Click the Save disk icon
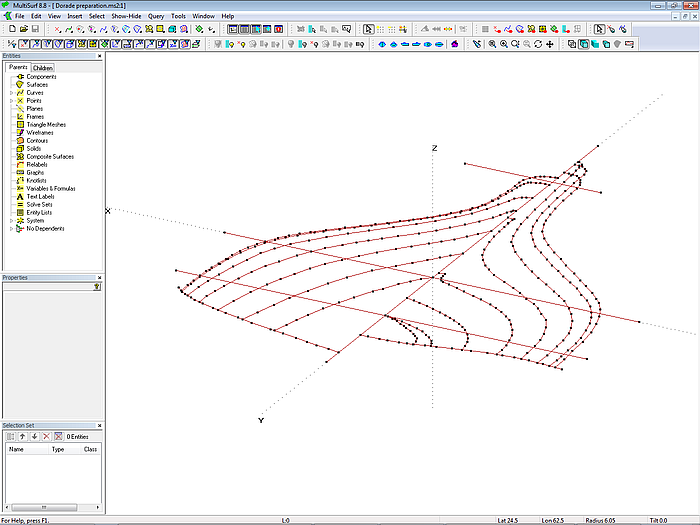This screenshot has height=525, width=700. 34,30
